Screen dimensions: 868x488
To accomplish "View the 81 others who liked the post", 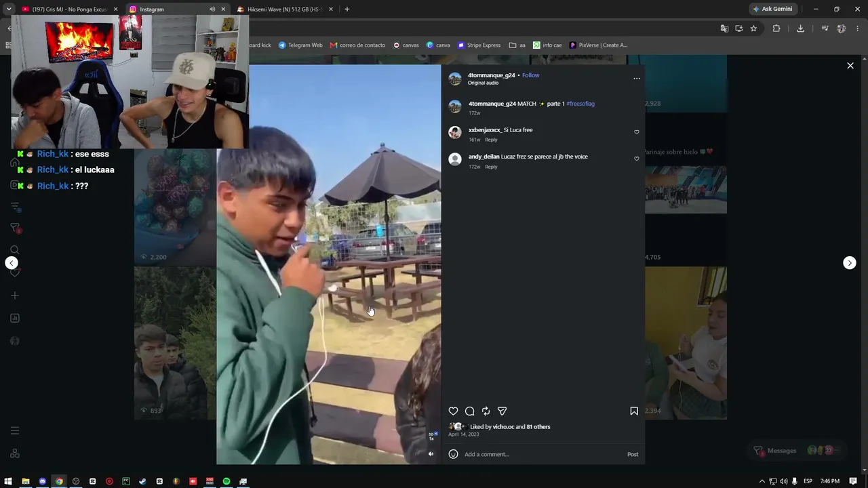I will (538, 427).
